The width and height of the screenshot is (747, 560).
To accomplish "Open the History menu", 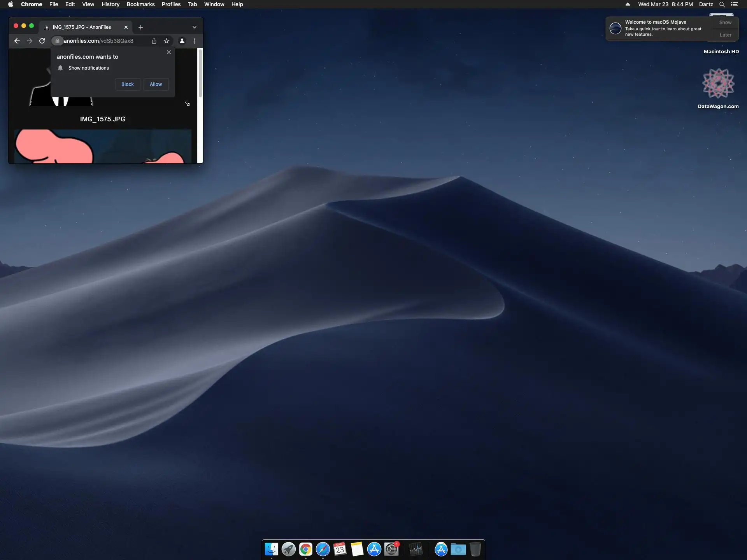I will coord(110,4).
